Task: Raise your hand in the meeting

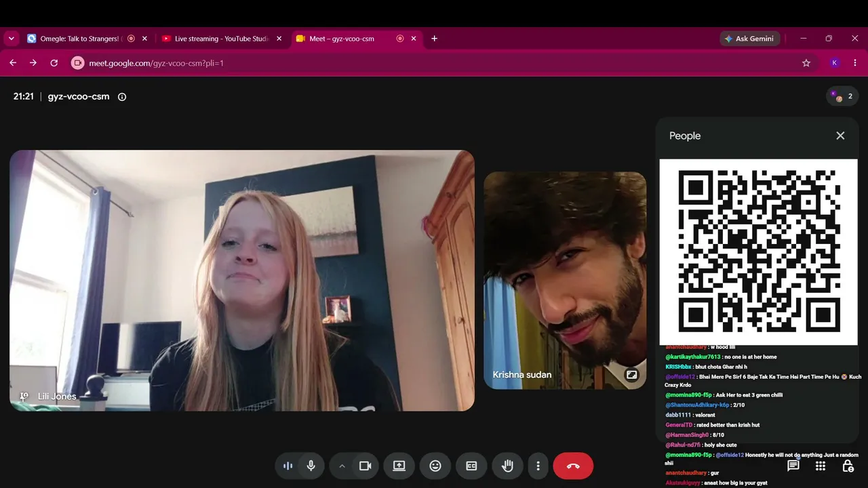Action: point(507,466)
